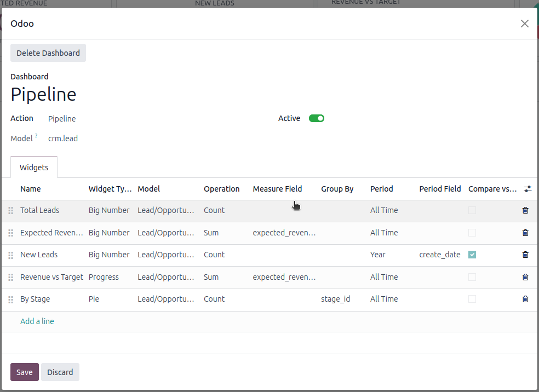Uncheck Compare vs for New Leads

[472, 255]
